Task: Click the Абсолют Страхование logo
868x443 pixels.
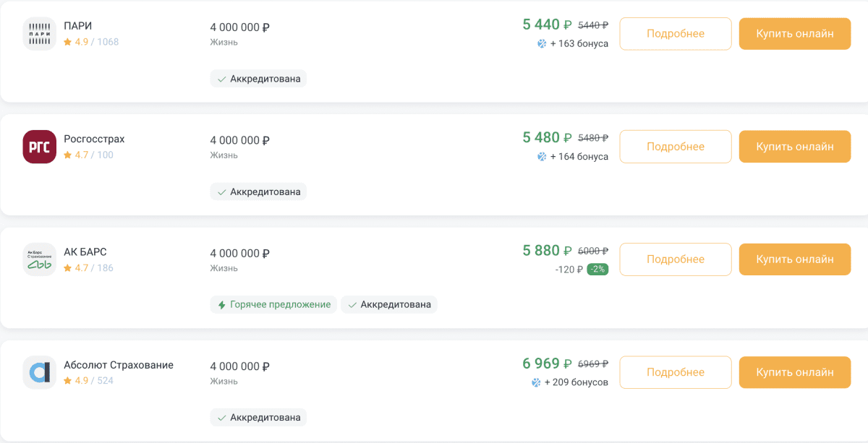Action: pos(40,373)
